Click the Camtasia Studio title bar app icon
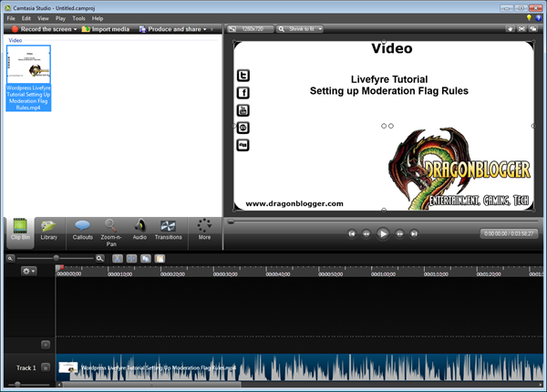This screenshot has height=392, width=547. click(x=7, y=7)
